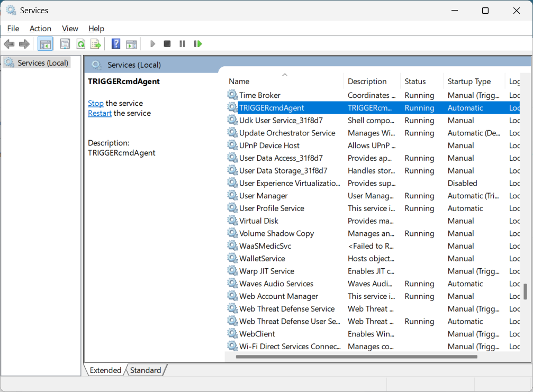Select Wi-Fi Direct Services Connection row
533x392 pixels.
tap(373, 347)
